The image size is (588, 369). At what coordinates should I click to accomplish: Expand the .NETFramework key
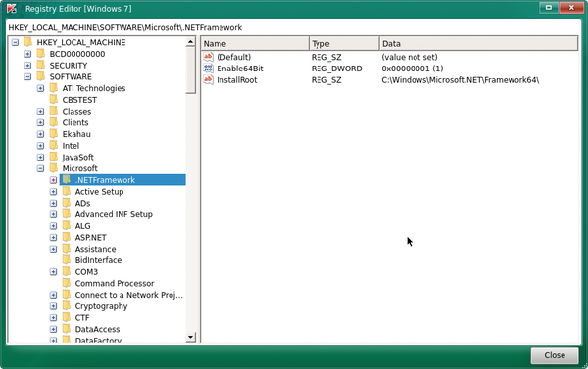point(53,180)
